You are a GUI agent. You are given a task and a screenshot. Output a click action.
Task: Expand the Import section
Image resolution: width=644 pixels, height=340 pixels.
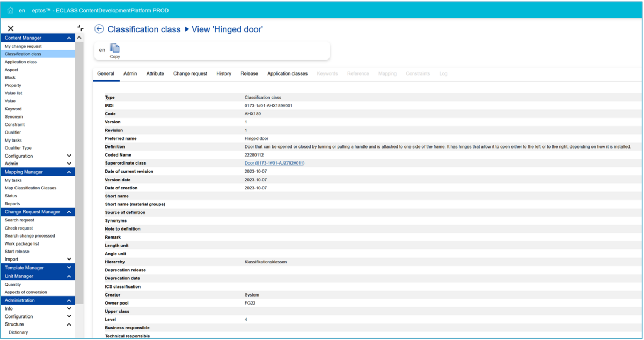[69, 260]
